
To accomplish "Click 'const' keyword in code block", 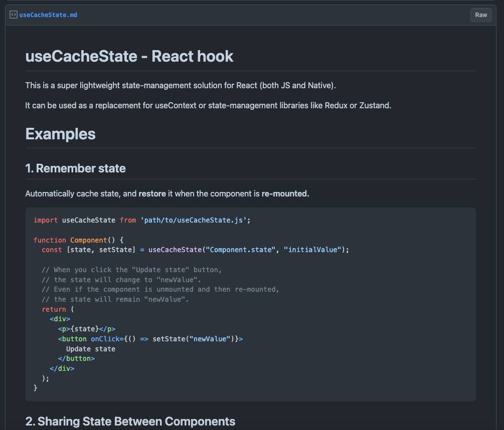I will [52, 250].
